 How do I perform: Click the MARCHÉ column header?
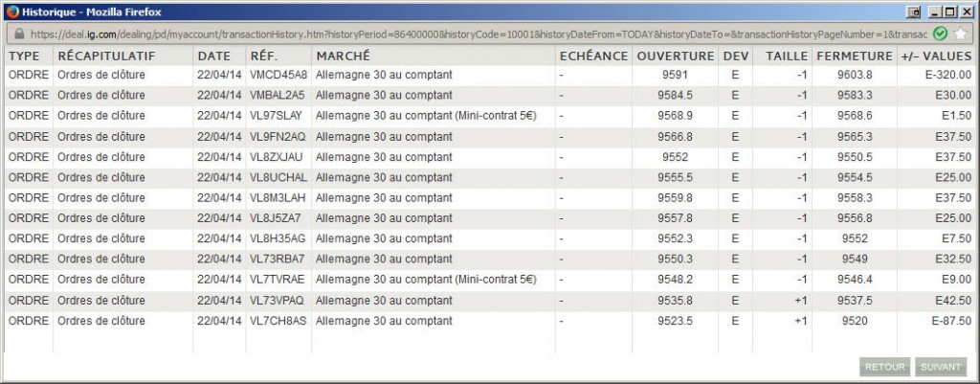(344, 56)
